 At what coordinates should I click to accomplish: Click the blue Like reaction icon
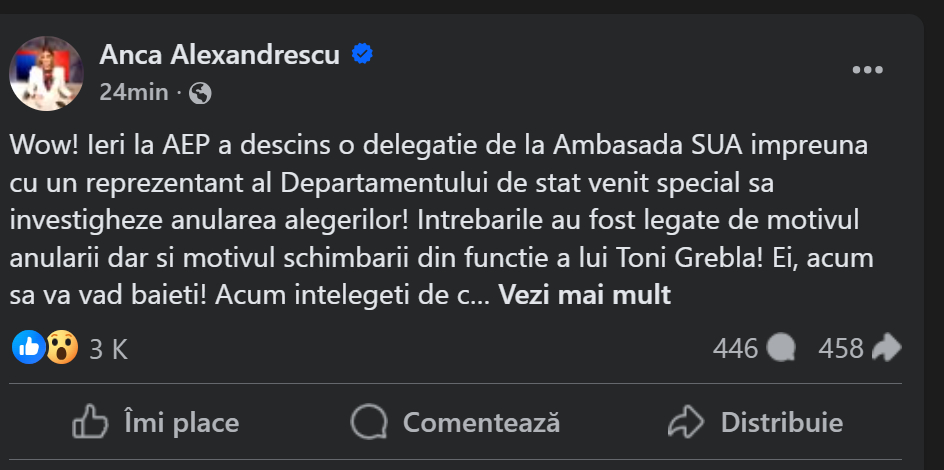pyautogui.click(x=29, y=348)
